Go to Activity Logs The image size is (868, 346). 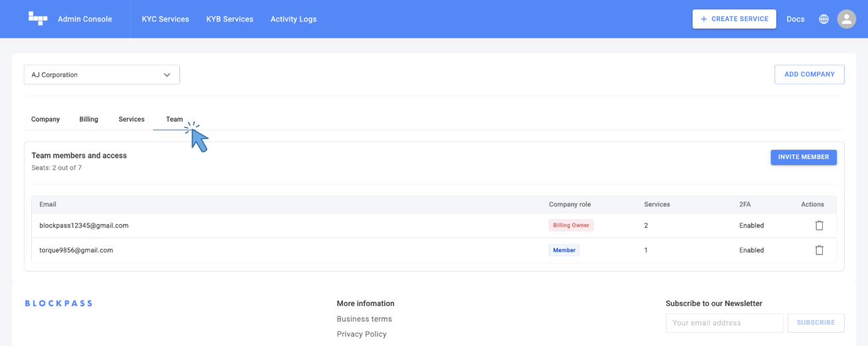click(293, 19)
